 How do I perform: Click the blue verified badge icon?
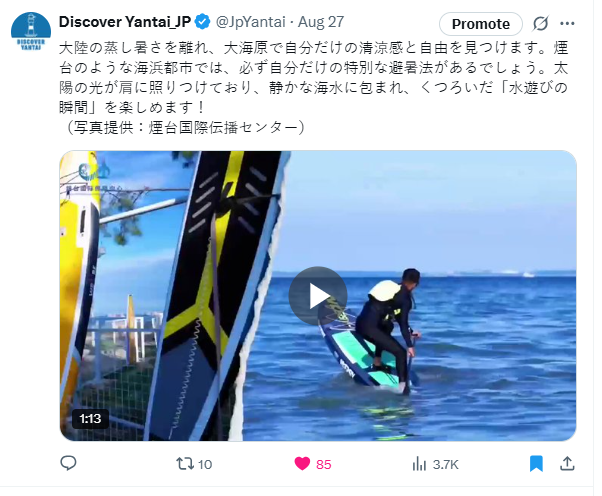202,22
